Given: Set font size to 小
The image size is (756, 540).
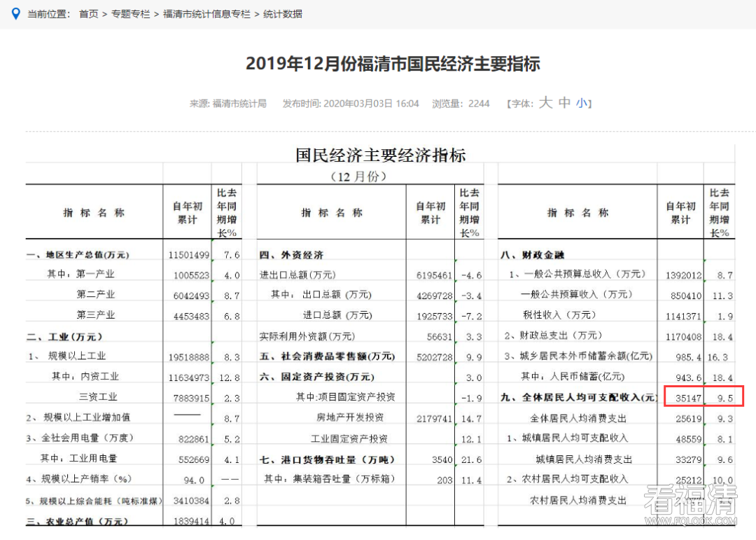Looking at the screenshot, I should [x=582, y=103].
